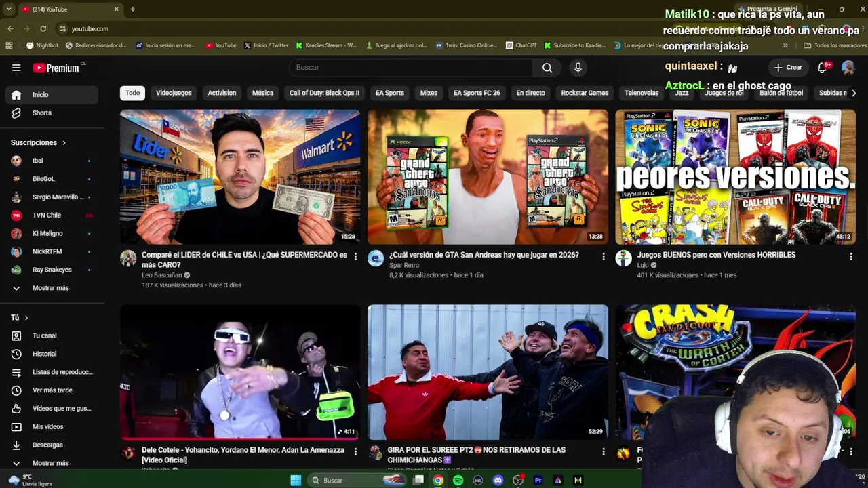This screenshot has width=868, height=488.
Task: Go back in Chrome
Action: (x=10, y=28)
